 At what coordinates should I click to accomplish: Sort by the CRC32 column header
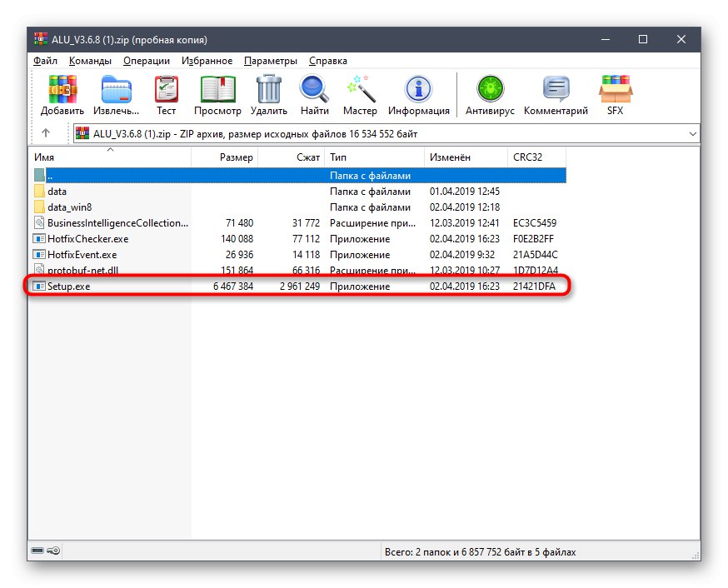pyautogui.click(x=536, y=157)
